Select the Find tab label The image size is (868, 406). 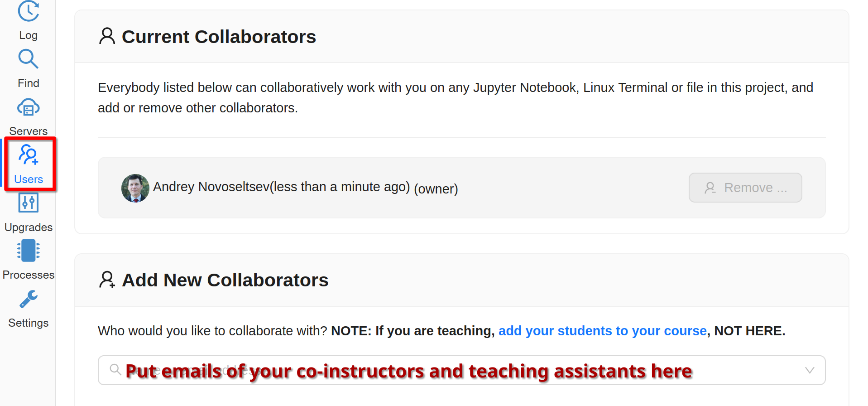click(28, 83)
